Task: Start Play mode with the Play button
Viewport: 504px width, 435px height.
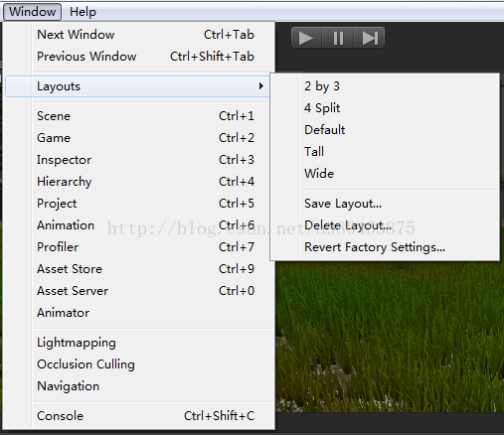Action: 306,38
